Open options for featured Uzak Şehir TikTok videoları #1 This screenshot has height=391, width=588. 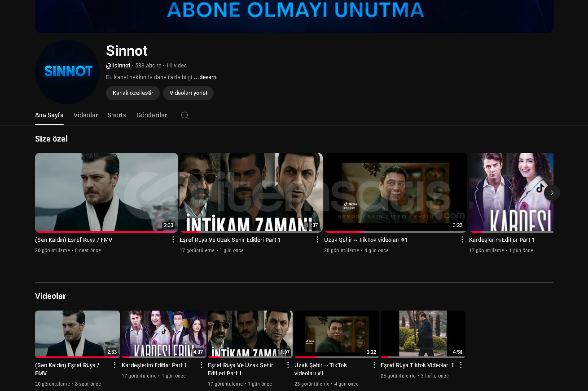click(x=462, y=240)
